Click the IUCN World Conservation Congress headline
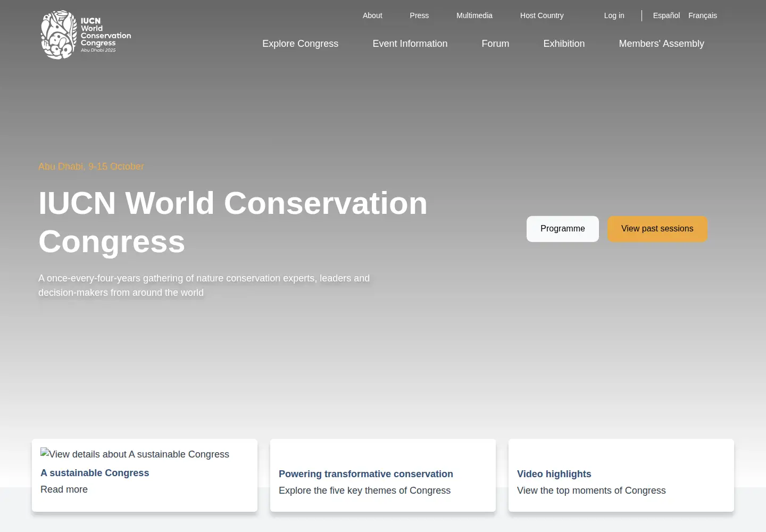Image resolution: width=766 pixels, height=532 pixels. coord(233,222)
